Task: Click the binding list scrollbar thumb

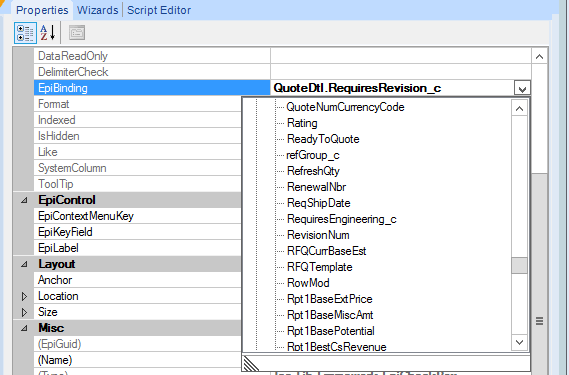Action: click(519, 265)
